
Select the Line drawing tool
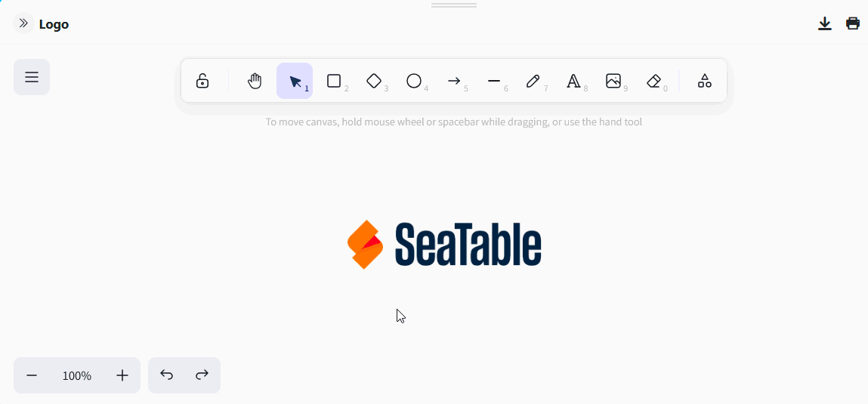tap(494, 81)
